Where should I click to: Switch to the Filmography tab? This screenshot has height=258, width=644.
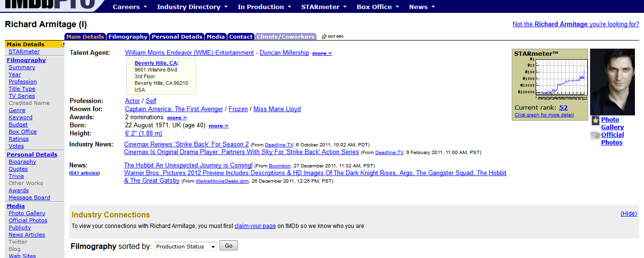127,37
